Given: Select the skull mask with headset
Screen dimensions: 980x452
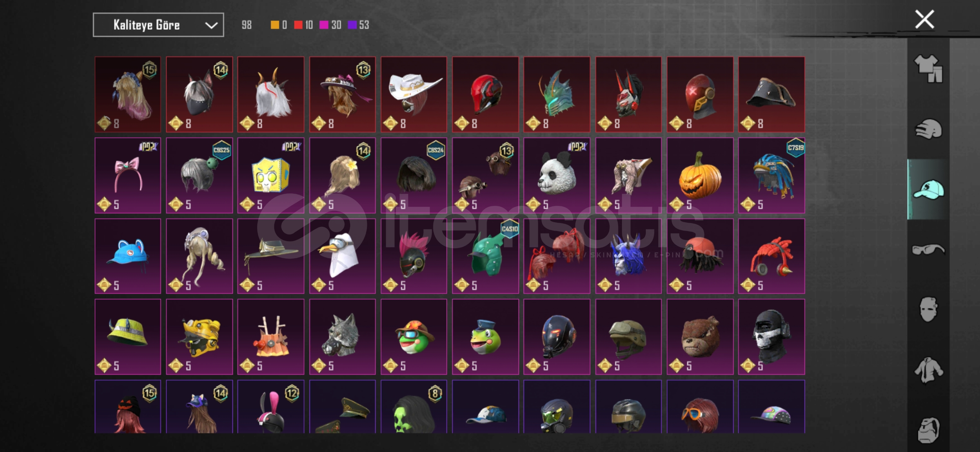Looking at the screenshot, I should click(771, 337).
